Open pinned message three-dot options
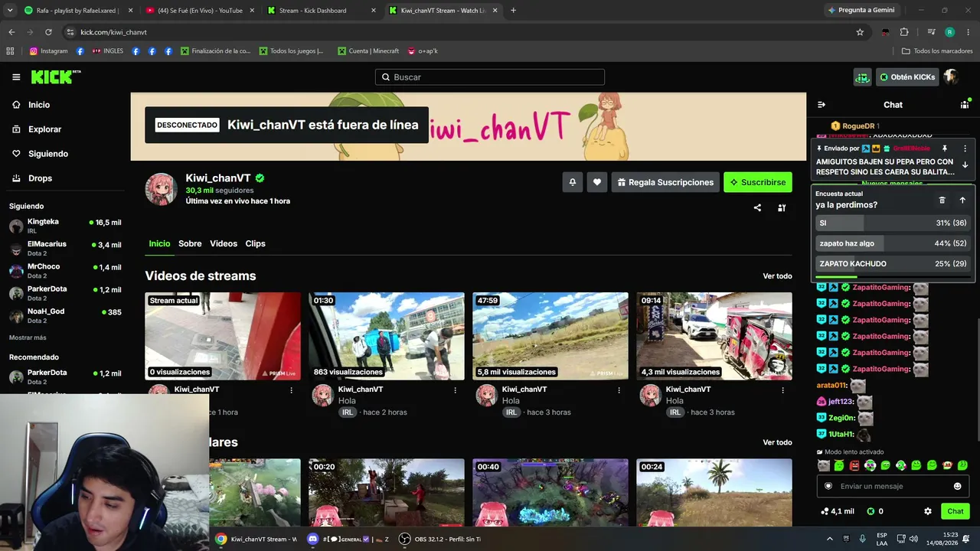 [965, 148]
